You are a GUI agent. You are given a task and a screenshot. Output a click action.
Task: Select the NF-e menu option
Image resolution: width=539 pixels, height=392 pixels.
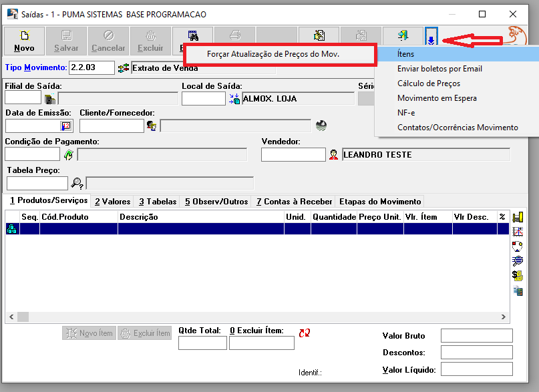[406, 113]
